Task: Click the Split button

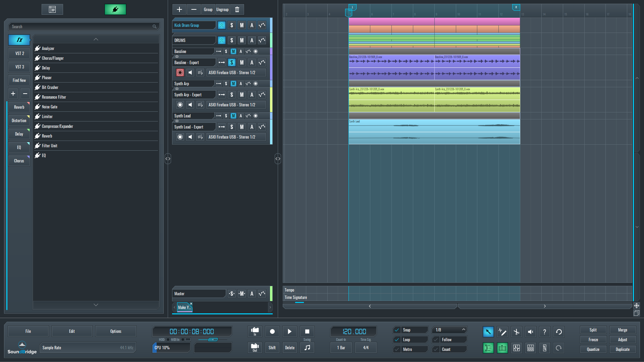Action: (x=593, y=330)
